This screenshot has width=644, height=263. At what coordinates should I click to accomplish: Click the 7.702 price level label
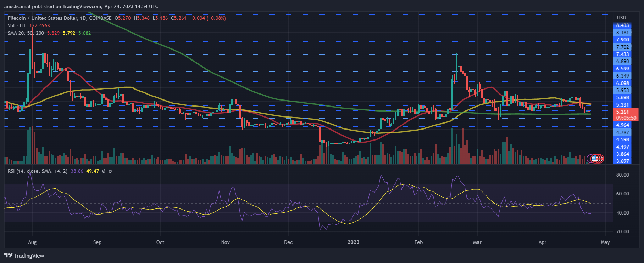coord(622,47)
